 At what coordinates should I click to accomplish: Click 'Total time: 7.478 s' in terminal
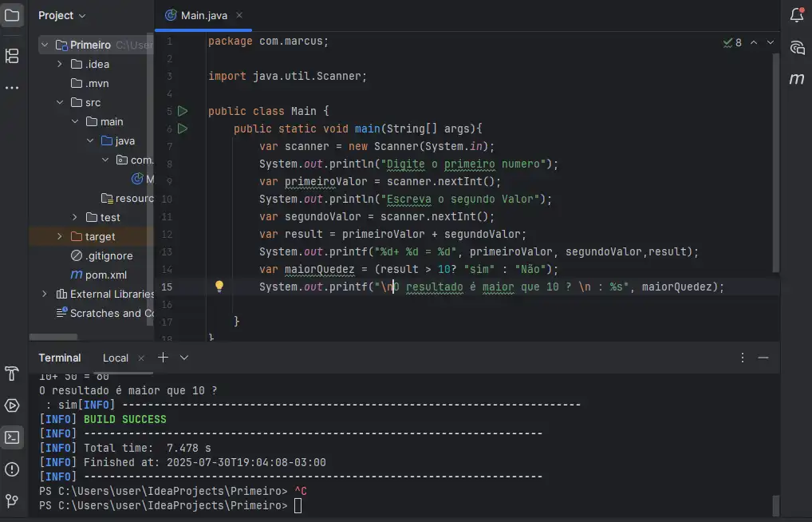pyautogui.click(x=147, y=448)
